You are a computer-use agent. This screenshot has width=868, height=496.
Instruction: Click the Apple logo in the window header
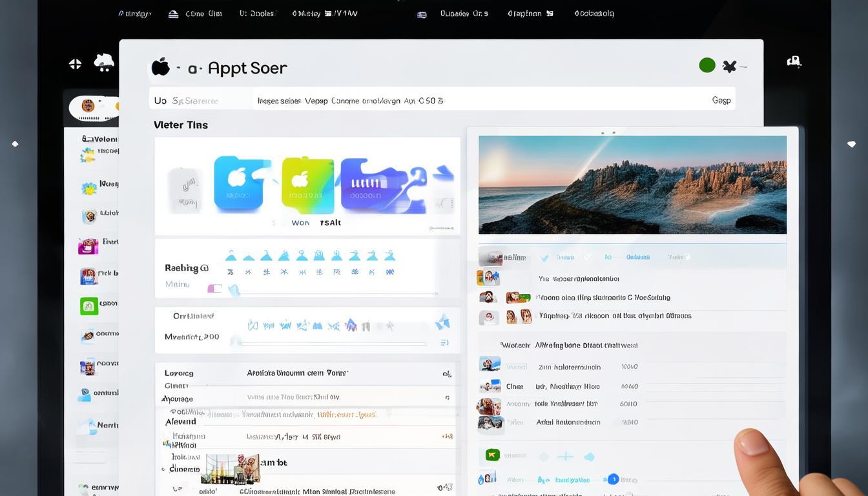[160, 67]
